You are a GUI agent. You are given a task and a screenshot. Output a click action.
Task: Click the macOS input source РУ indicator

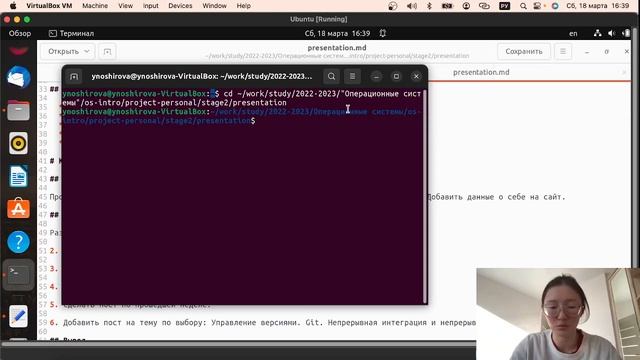(x=504, y=6)
